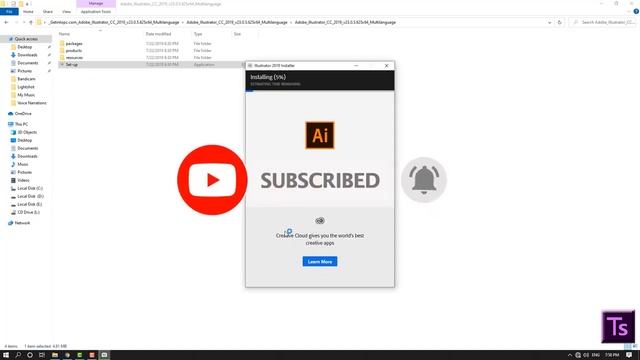
Task: Open 3D Objects under This PC
Action: tap(27, 132)
